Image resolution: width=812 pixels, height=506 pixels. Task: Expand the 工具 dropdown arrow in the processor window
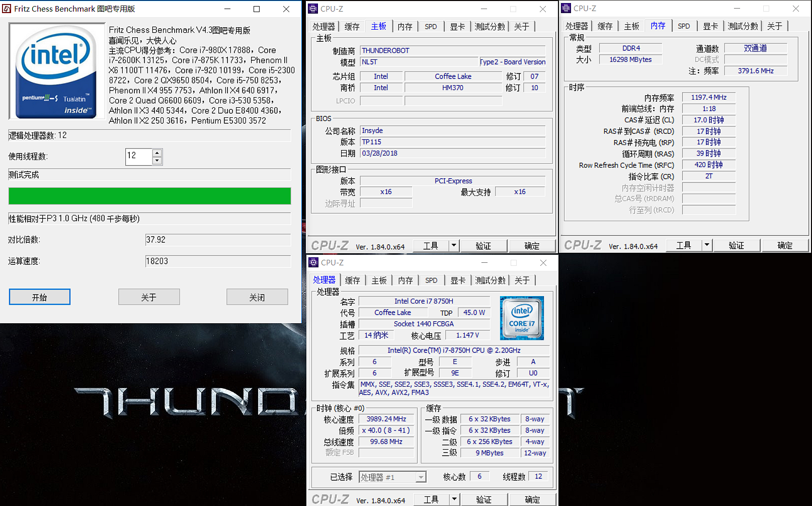click(x=454, y=499)
